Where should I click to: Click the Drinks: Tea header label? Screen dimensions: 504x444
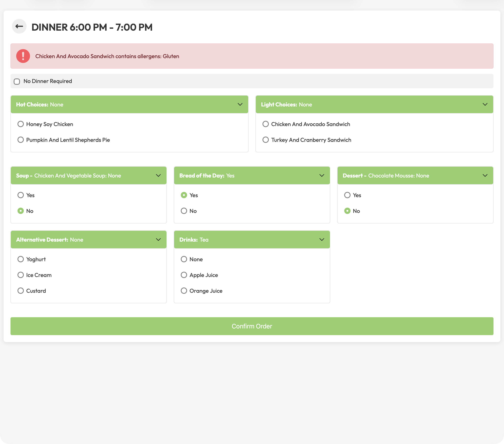tap(194, 240)
